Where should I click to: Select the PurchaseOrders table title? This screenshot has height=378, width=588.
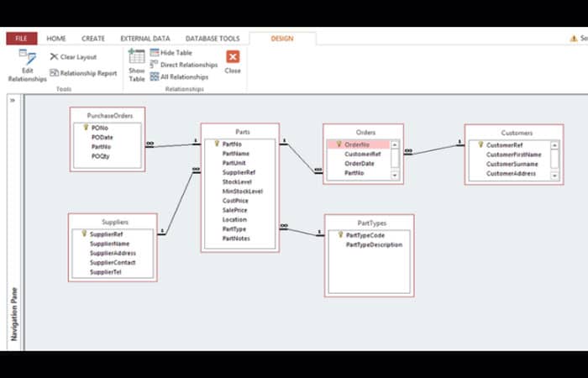pos(110,116)
